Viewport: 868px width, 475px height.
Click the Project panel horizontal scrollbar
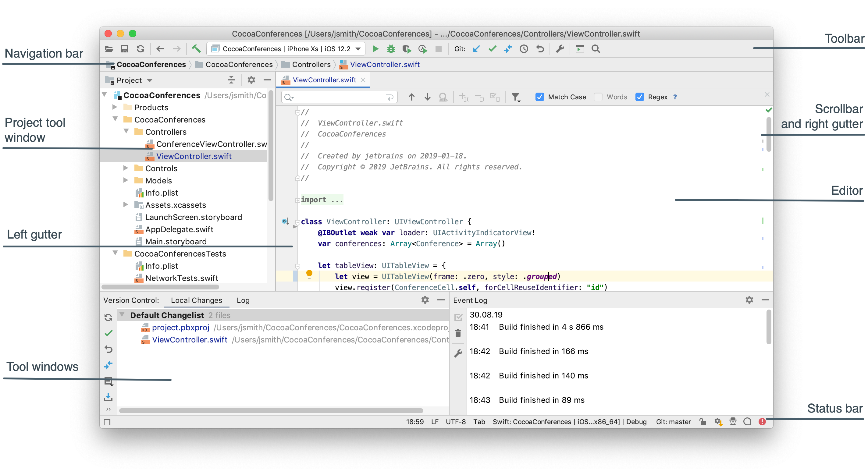pyautogui.click(x=160, y=287)
